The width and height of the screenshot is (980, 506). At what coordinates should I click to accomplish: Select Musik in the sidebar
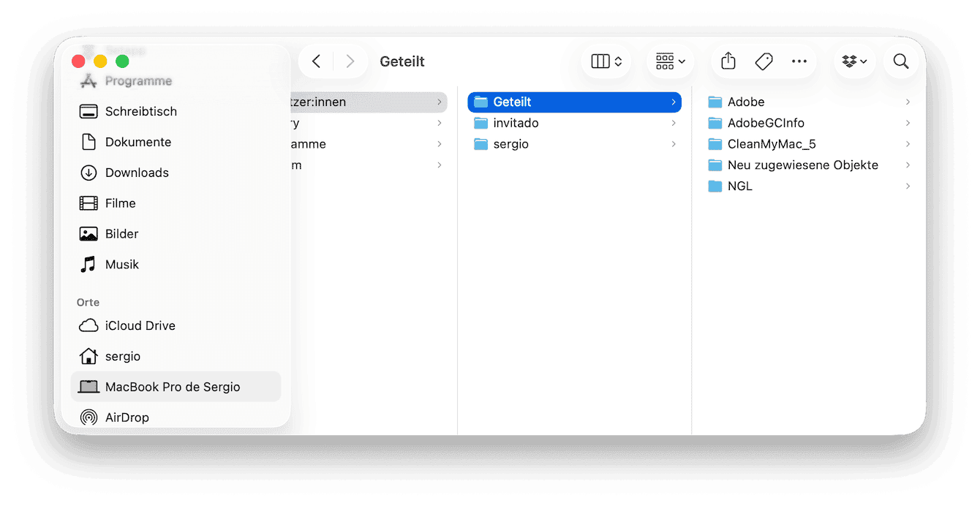point(121,265)
